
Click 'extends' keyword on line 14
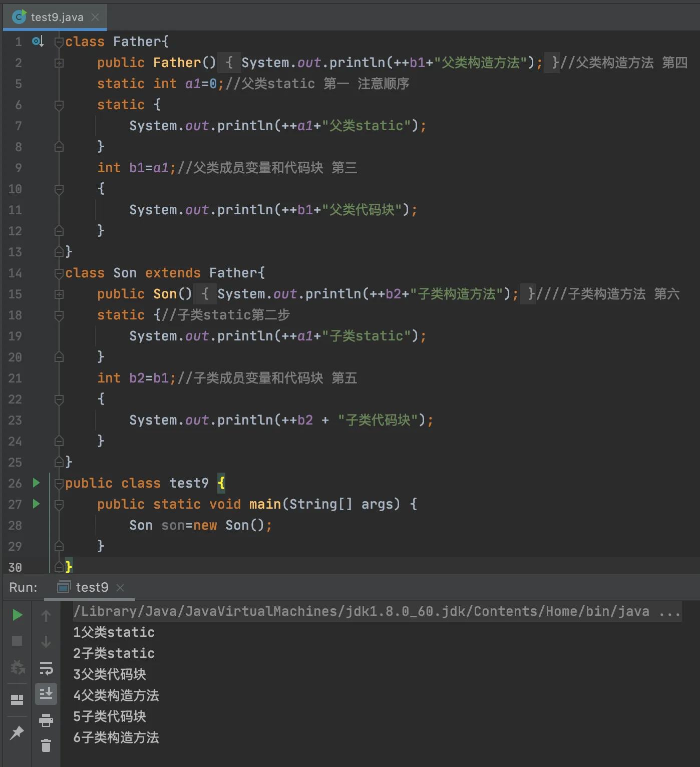tap(173, 273)
